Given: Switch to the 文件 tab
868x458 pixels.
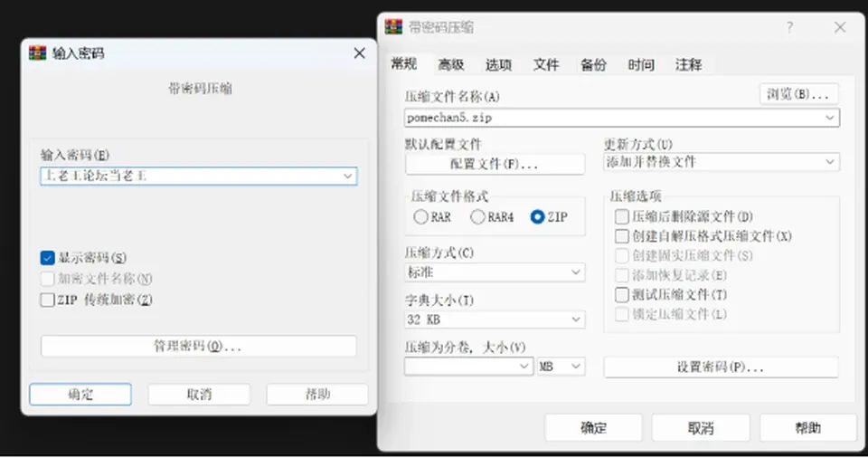Looking at the screenshot, I should pyautogui.click(x=546, y=65).
